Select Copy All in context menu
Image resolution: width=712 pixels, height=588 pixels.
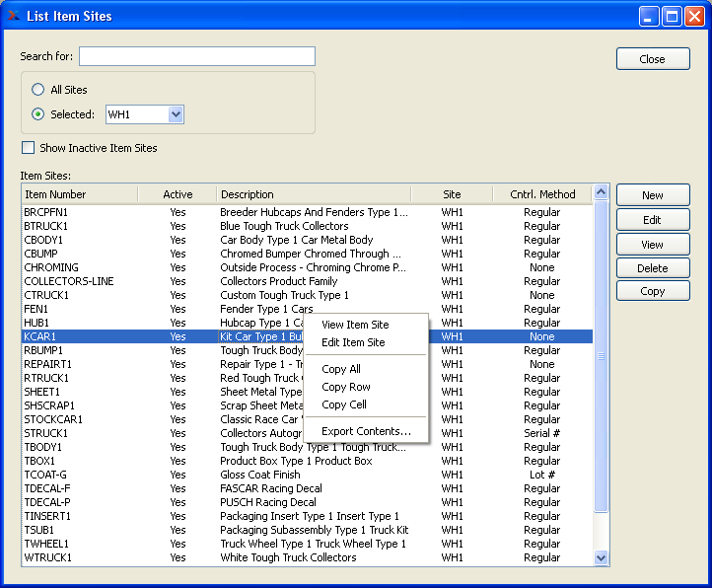point(341,369)
